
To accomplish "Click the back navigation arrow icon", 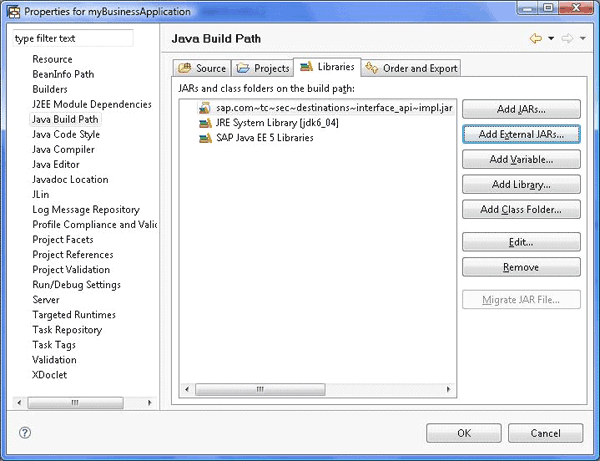I will [x=536, y=38].
